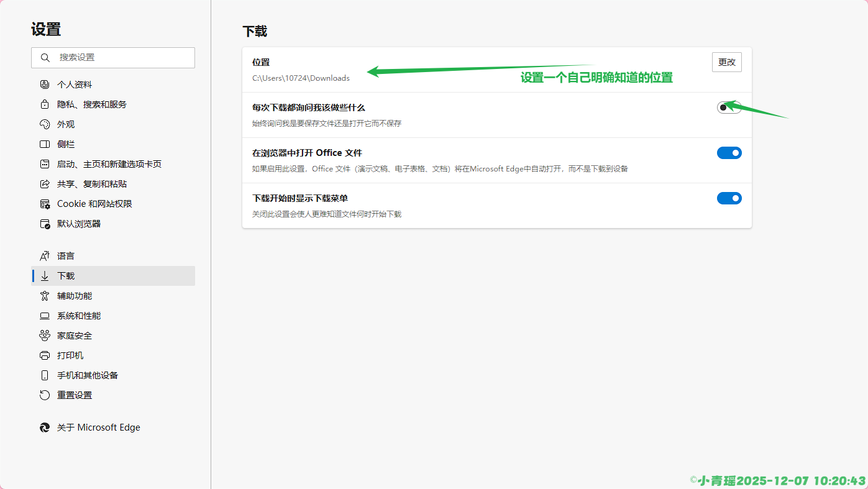Screen dimensions: 868x489
Task: Click the 设置 title heading
Action: click(46, 29)
